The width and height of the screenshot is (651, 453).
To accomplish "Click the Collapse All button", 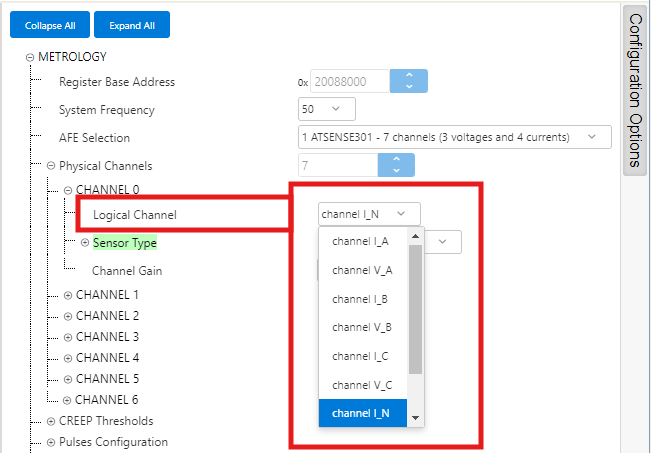I will pos(50,25).
